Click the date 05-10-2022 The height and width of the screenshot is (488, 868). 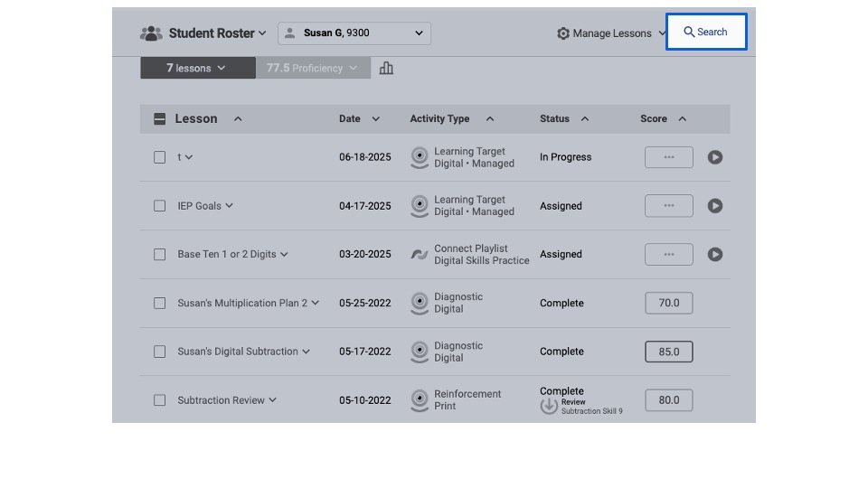(x=364, y=400)
